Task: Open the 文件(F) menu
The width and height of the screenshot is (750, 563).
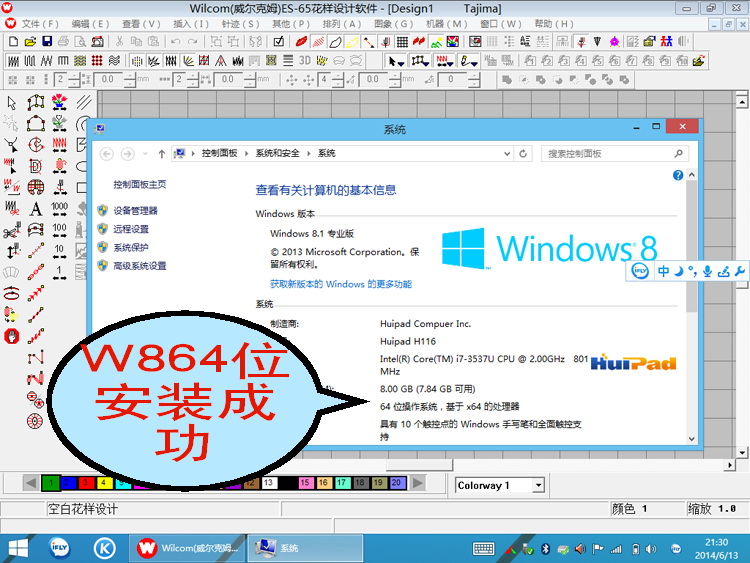Action: pyautogui.click(x=40, y=24)
